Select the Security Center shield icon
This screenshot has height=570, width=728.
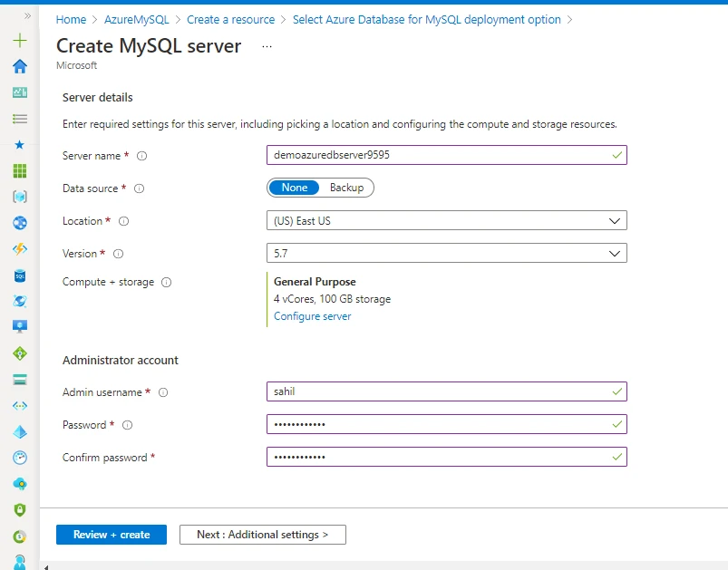(18, 508)
